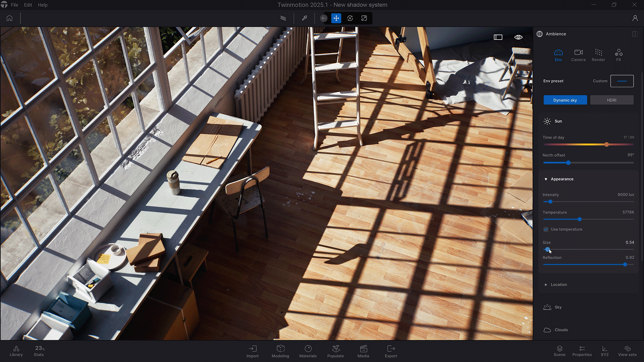This screenshot has width=644, height=362.
Task: Go to the Home screen icon
Action: pos(9,18)
